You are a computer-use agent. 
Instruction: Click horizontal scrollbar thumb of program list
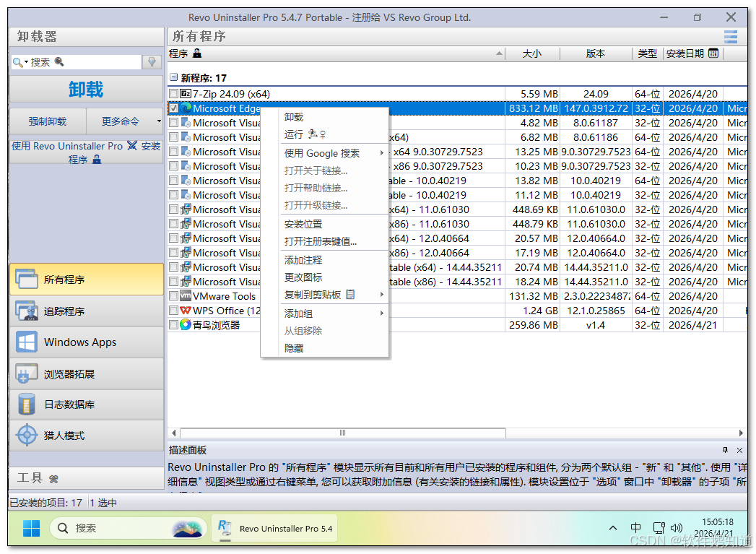342,433
